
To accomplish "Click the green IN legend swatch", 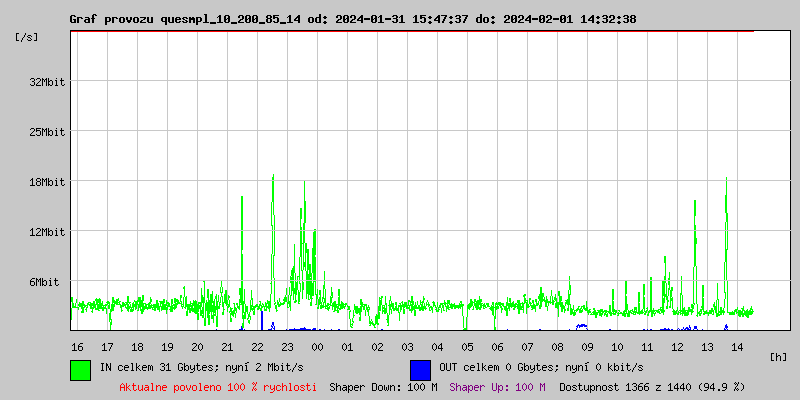I will point(80,369).
